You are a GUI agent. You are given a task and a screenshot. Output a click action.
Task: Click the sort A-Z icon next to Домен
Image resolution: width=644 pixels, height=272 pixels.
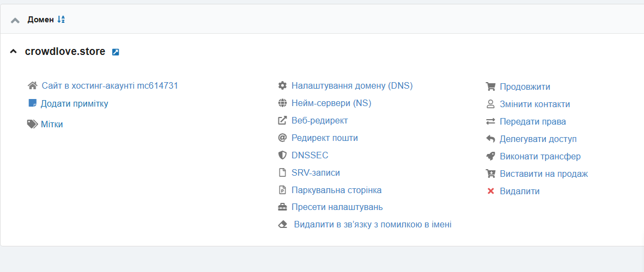pos(61,20)
